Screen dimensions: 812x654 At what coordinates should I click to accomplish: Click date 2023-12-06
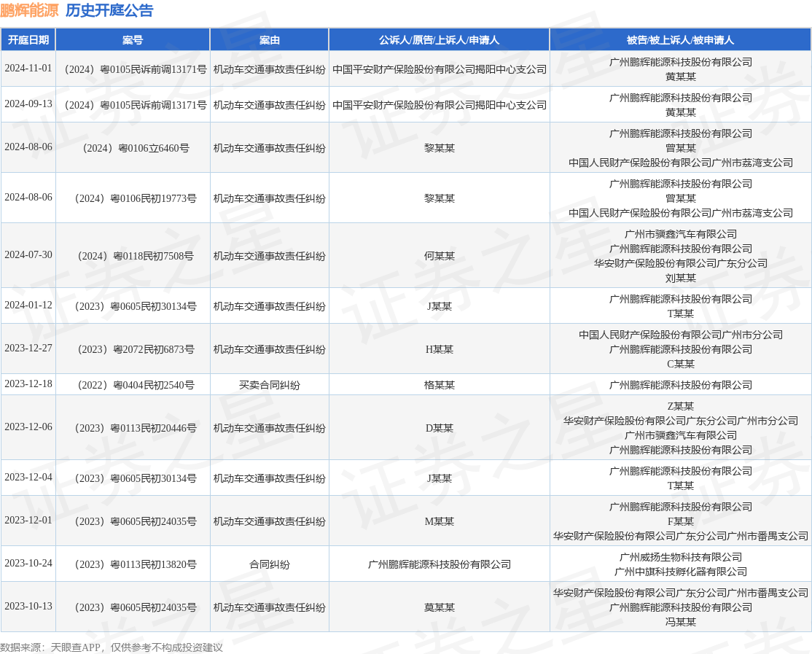click(28, 427)
